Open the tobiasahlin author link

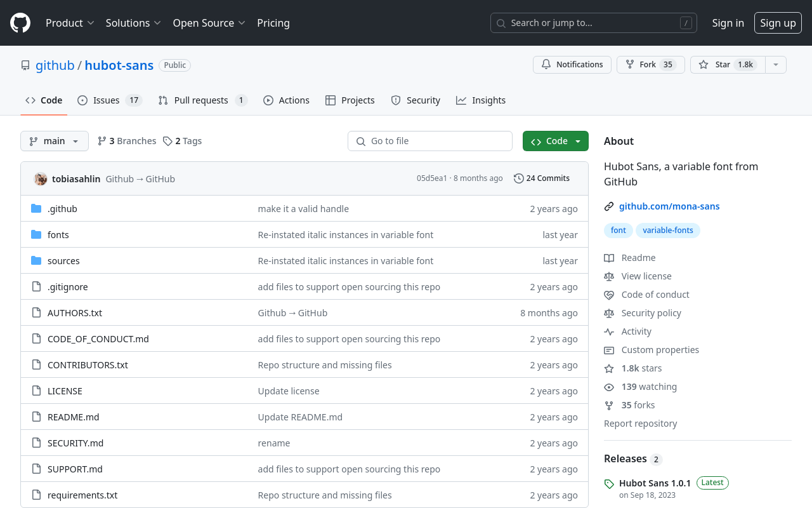tap(76, 179)
